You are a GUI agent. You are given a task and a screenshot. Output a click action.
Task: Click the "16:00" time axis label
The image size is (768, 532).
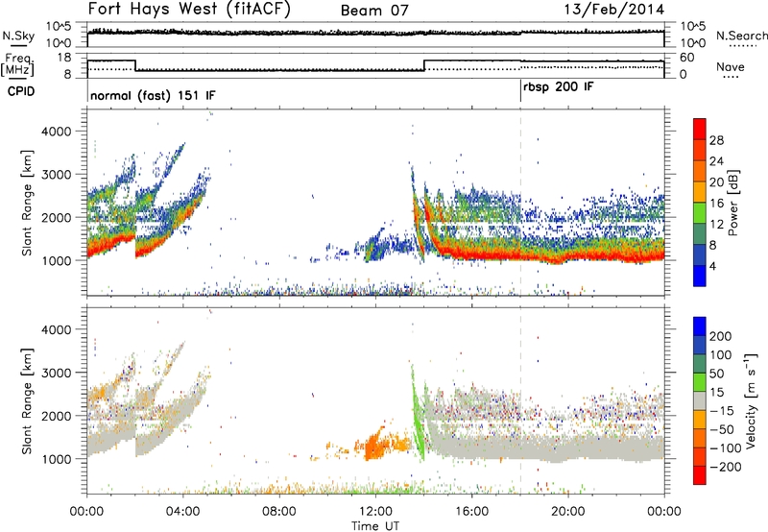(471, 512)
